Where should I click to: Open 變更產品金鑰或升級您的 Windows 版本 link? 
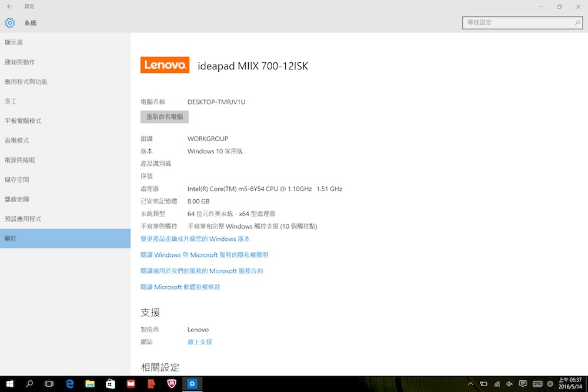click(195, 239)
